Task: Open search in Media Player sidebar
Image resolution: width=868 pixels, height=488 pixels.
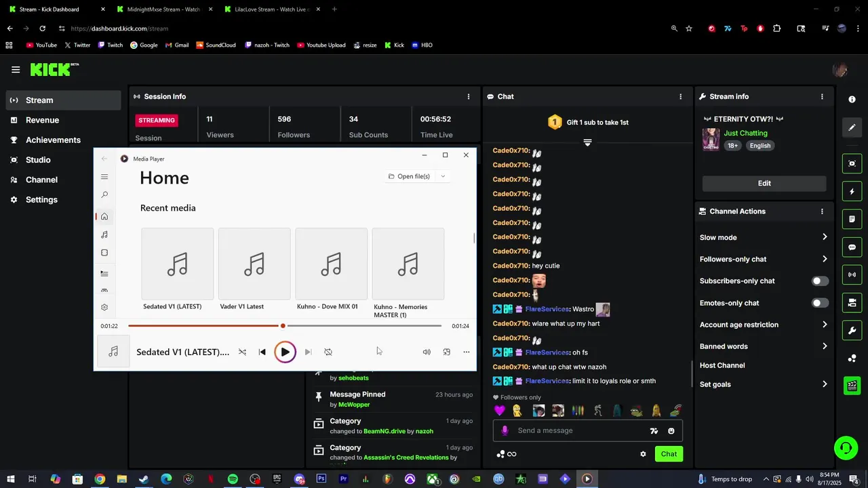Action: tap(104, 195)
